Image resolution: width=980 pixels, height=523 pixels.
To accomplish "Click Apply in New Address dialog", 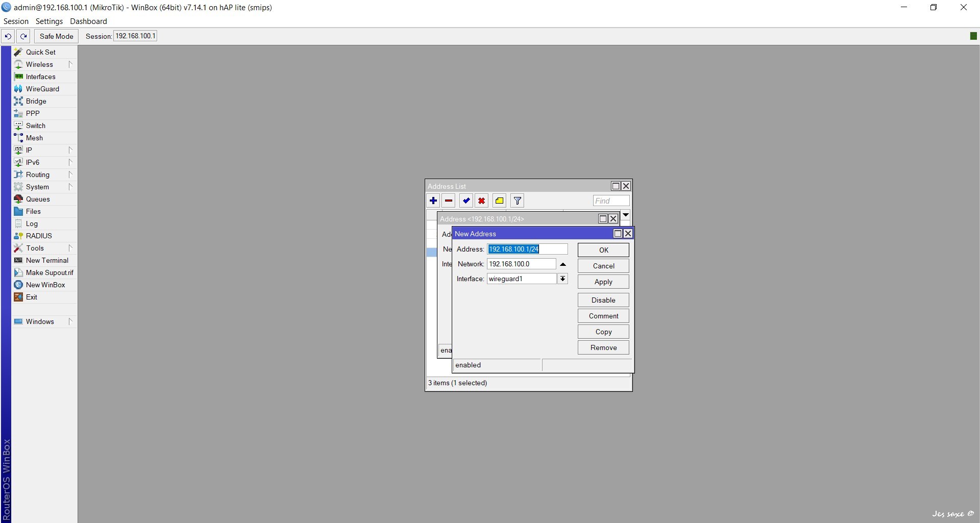I will (603, 282).
